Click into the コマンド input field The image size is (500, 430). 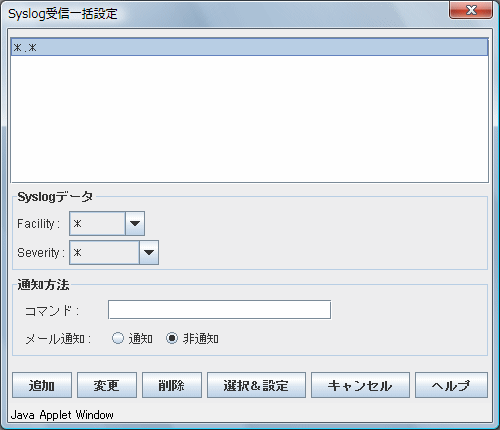click(219, 310)
